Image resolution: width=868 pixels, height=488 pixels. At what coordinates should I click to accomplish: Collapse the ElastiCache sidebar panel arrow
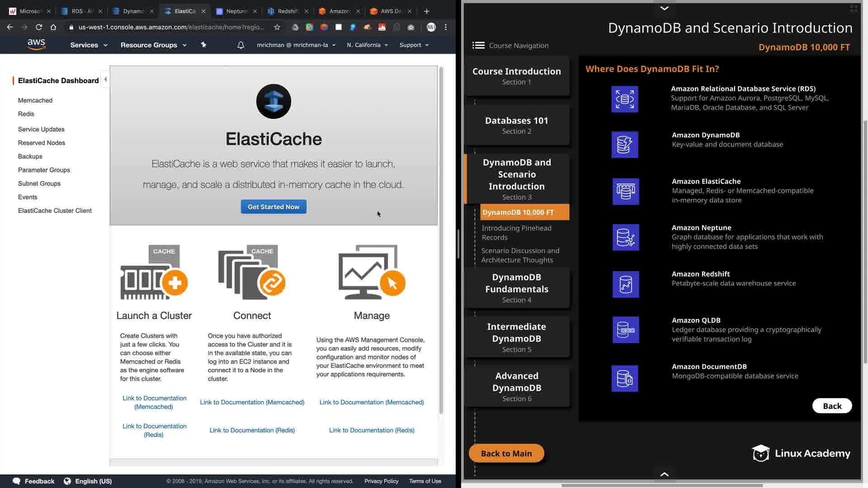point(105,80)
